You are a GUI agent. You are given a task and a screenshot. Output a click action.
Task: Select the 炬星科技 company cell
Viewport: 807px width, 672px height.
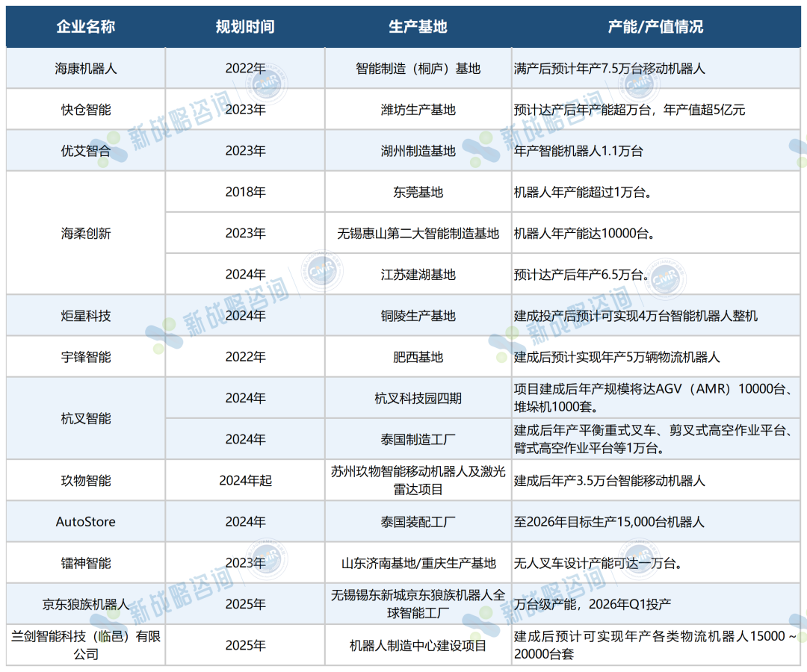click(85, 316)
